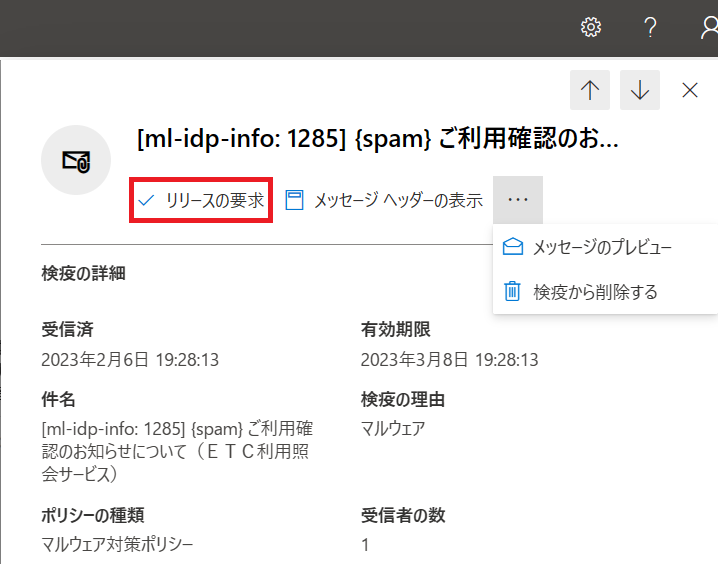Go to next item with down arrow

(640, 90)
